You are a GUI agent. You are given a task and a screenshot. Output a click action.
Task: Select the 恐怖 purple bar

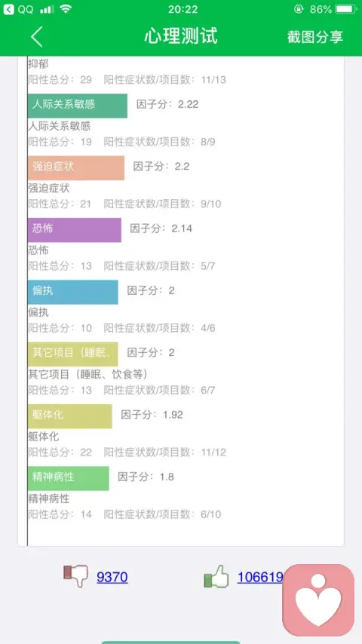coord(75,230)
